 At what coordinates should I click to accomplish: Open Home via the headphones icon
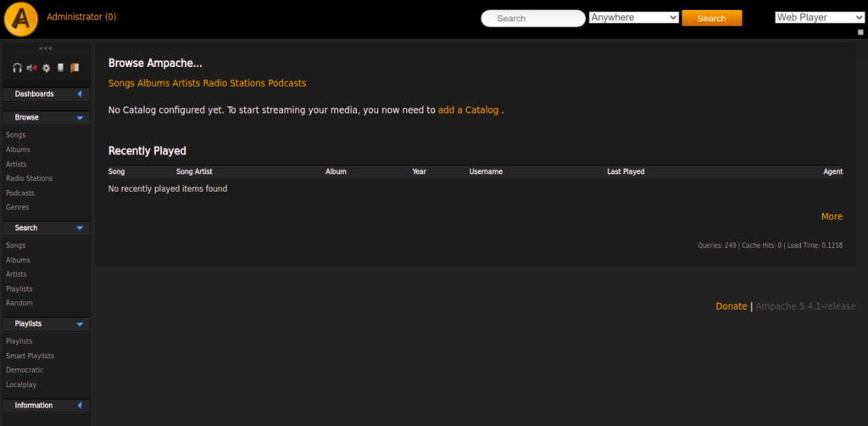(x=17, y=68)
